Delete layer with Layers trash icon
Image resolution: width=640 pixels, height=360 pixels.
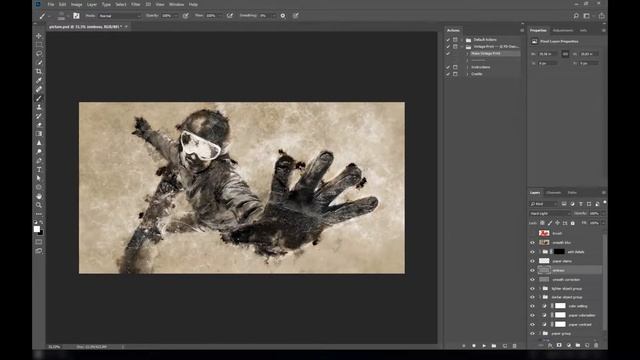click(x=596, y=345)
